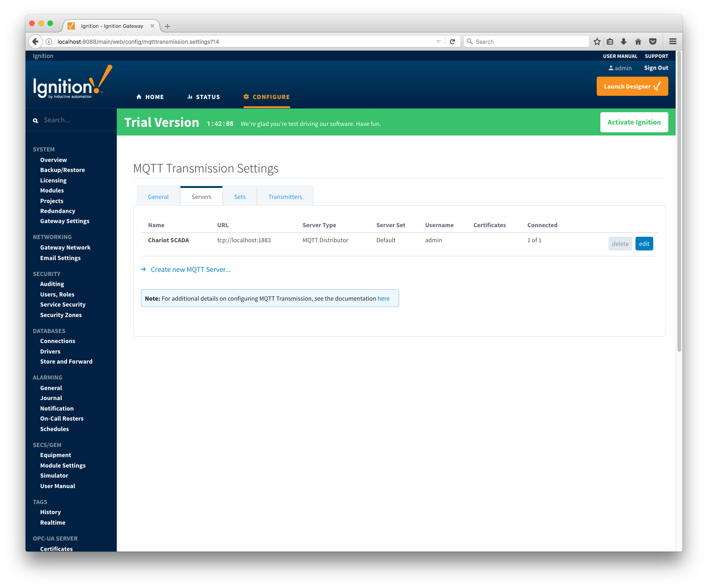Click the browser Search box

(x=526, y=42)
